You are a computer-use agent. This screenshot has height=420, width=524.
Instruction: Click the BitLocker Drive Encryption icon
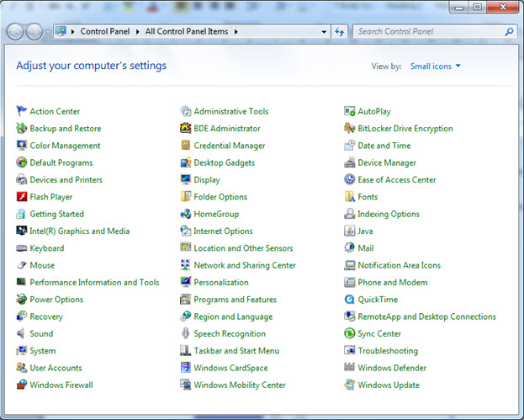click(x=350, y=128)
